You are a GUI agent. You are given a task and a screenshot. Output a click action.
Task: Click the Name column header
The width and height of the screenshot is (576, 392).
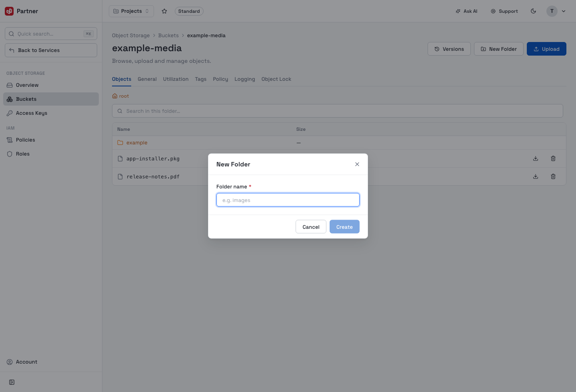(x=124, y=129)
